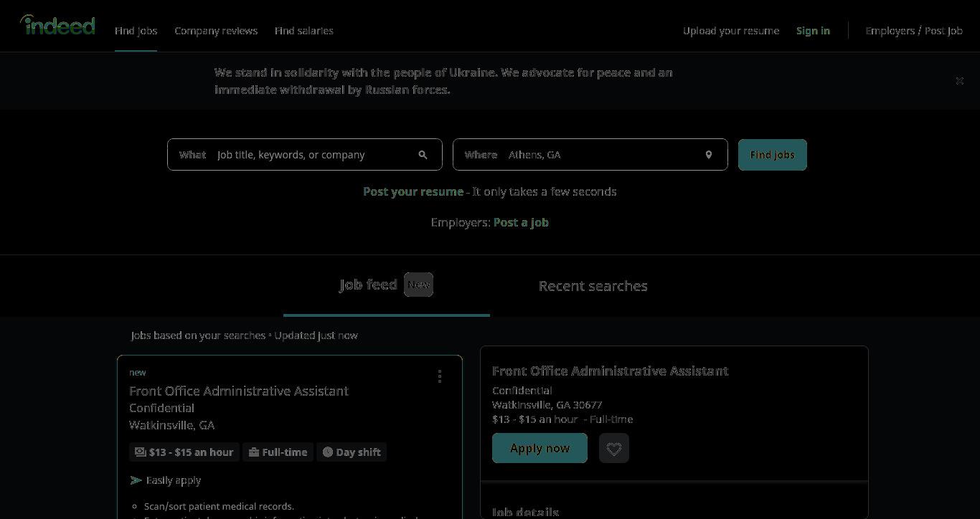Click the Find jobs search button

pyautogui.click(x=773, y=155)
